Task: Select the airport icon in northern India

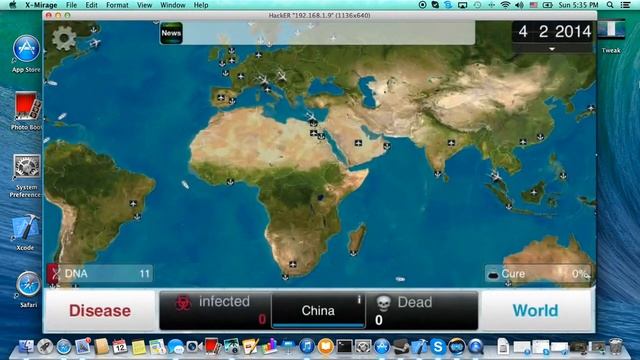Action: (451, 143)
